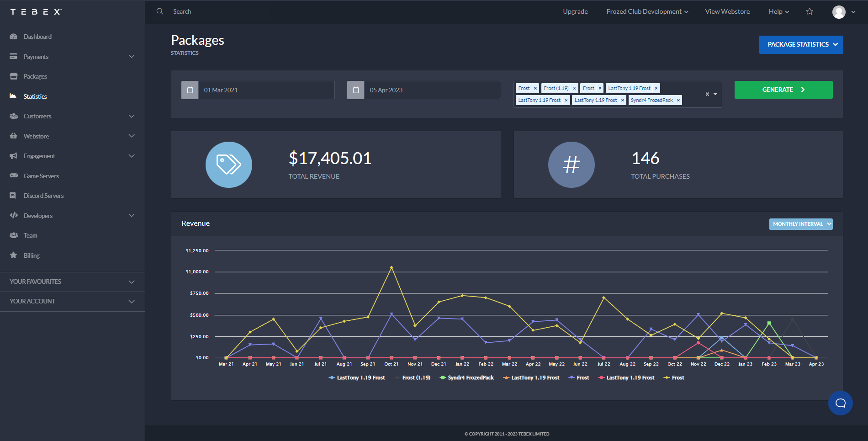Click the green Generate button
This screenshot has width=868, height=441.
tap(783, 90)
